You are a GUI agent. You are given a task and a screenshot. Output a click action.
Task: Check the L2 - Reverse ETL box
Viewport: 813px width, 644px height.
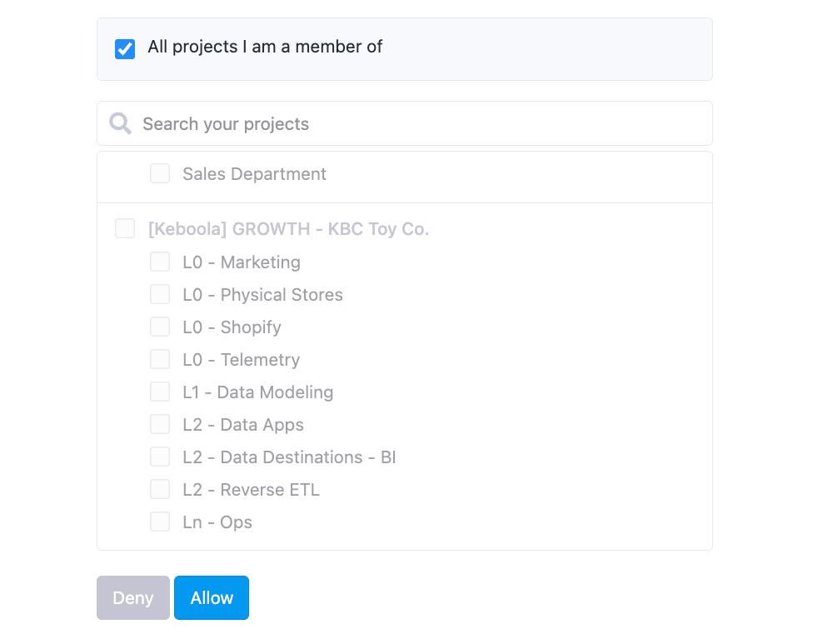click(x=160, y=489)
